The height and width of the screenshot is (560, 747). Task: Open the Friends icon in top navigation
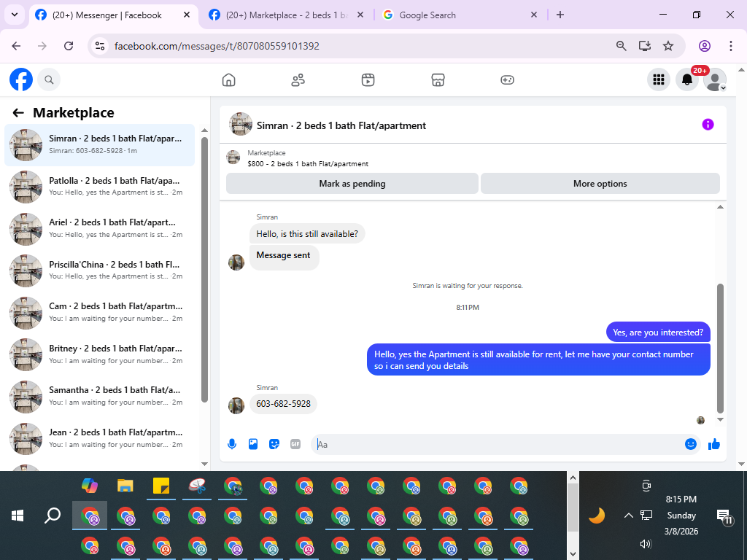(x=298, y=80)
